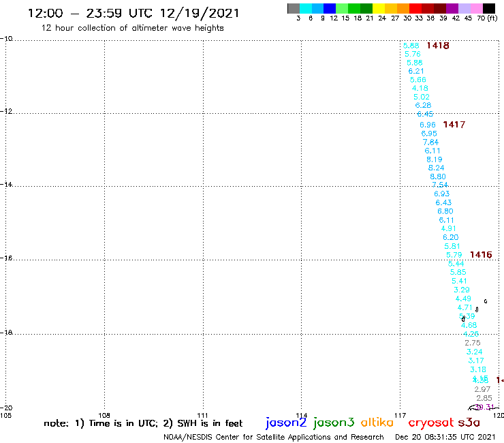Click the gray wave height value 2.85
The image size is (504, 443).
coord(484,398)
